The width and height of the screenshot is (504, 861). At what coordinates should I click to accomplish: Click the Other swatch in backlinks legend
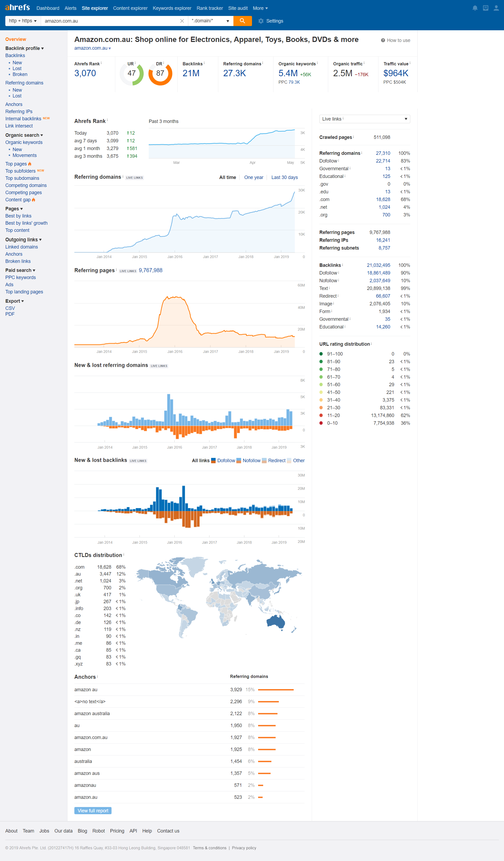pos(289,461)
